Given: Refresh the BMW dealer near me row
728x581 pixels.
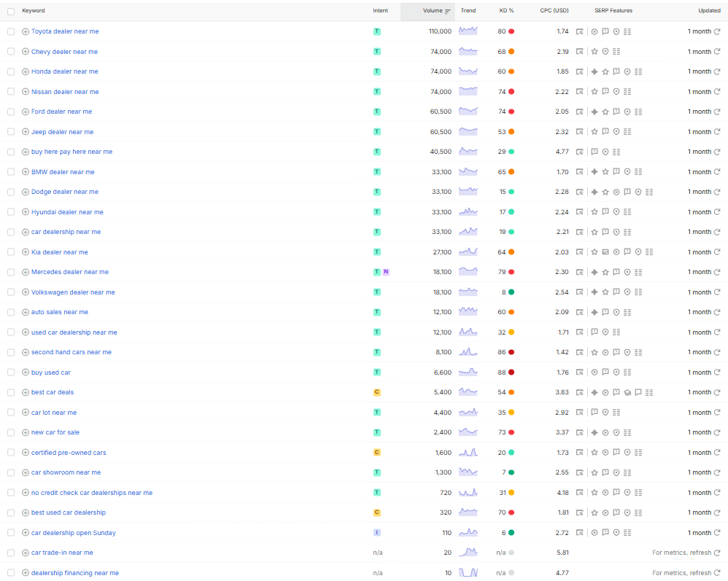Looking at the screenshot, I should tap(717, 172).
